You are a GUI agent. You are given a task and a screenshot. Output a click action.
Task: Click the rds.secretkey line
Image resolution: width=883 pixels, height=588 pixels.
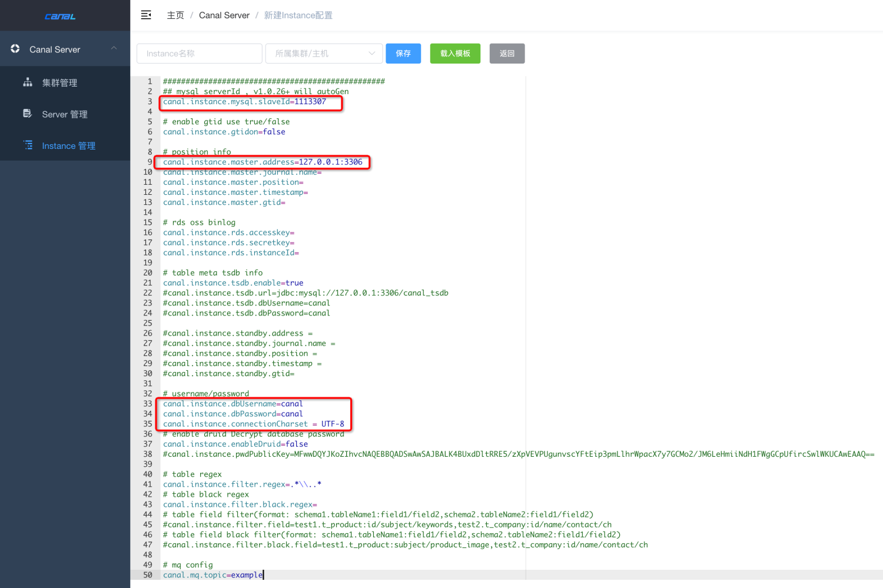[229, 242]
